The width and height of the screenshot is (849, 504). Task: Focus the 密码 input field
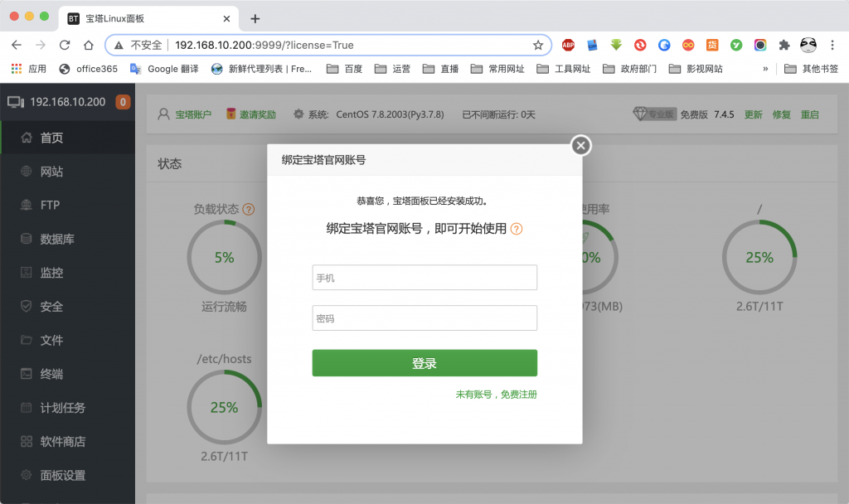click(424, 317)
